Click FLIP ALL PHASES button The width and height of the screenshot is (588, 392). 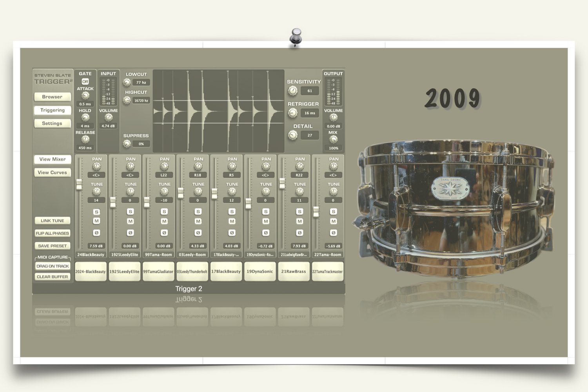53,233
